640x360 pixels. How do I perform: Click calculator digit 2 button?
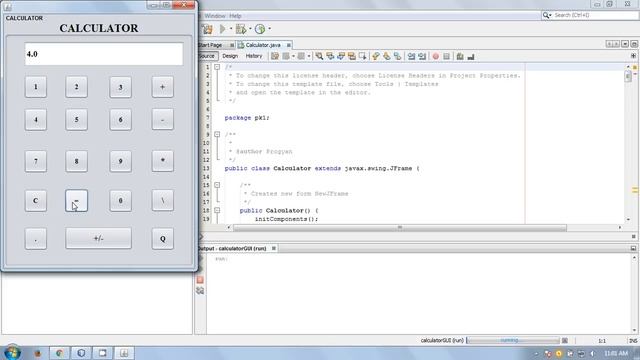pyautogui.click(x=76, y=87)
